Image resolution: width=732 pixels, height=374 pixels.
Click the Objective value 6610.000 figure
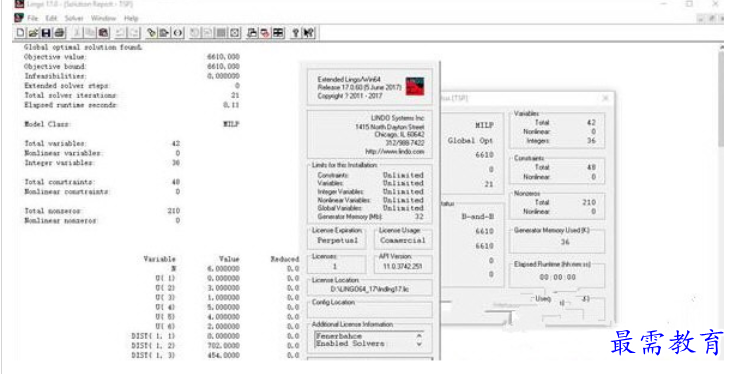(224, 56)
